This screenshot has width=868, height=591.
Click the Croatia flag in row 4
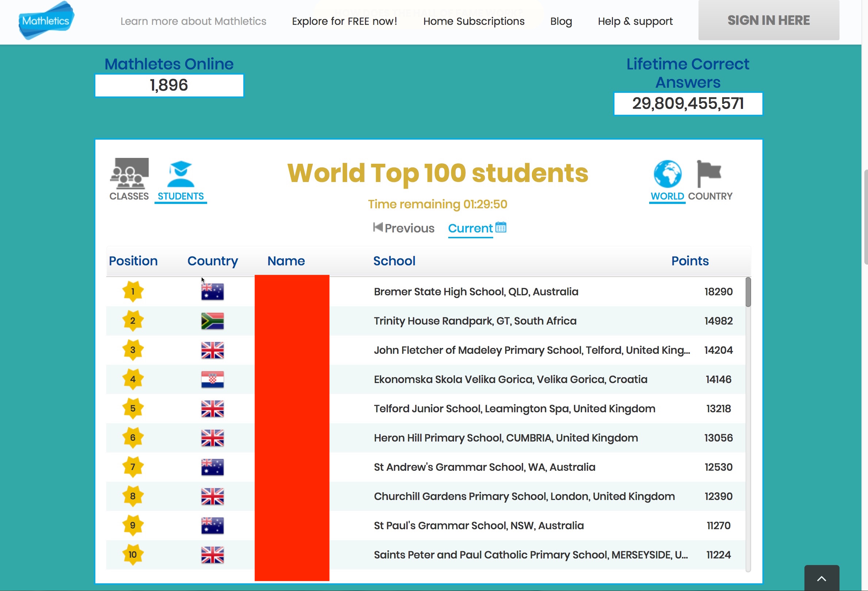pos(212,379)
